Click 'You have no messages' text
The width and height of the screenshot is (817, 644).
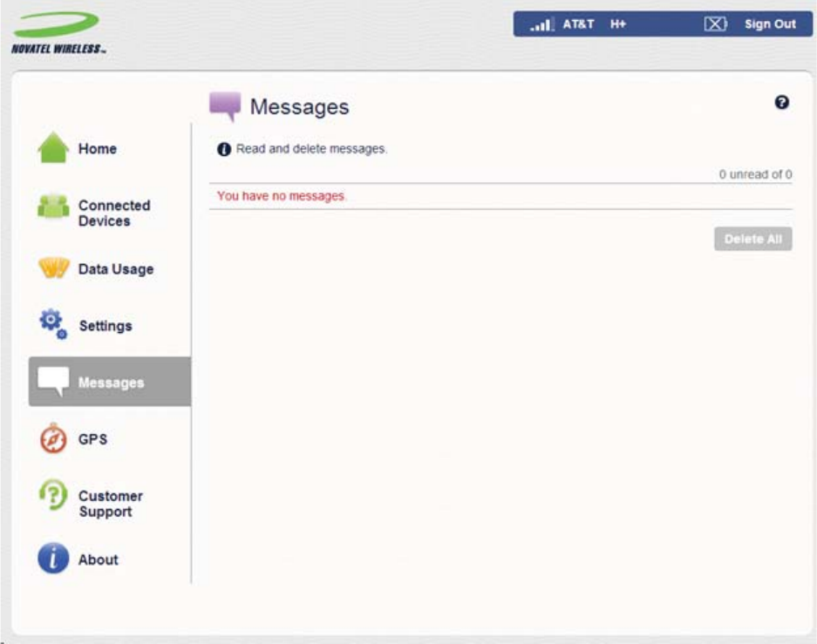[282, 196]
